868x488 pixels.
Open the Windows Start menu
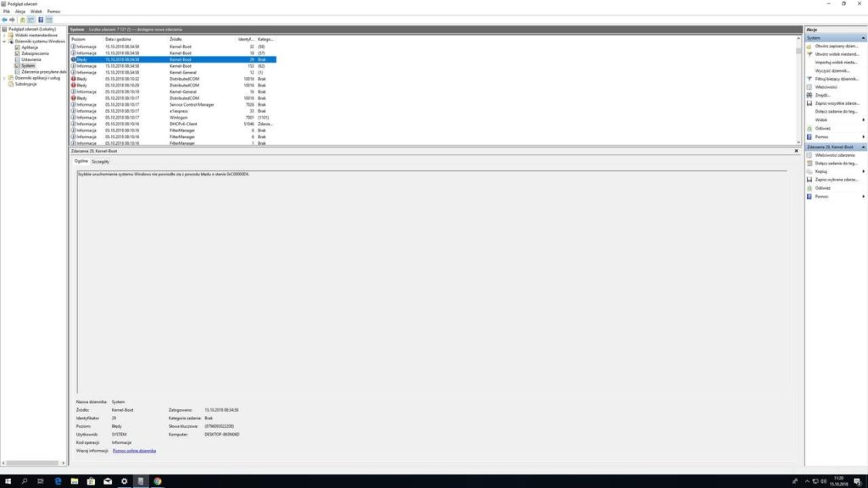[8, 481]
